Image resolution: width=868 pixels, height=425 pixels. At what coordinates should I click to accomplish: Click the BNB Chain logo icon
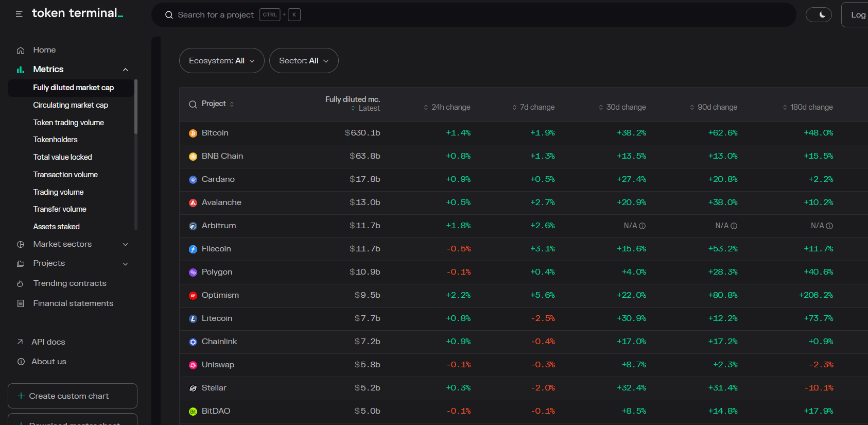[193, 157]
